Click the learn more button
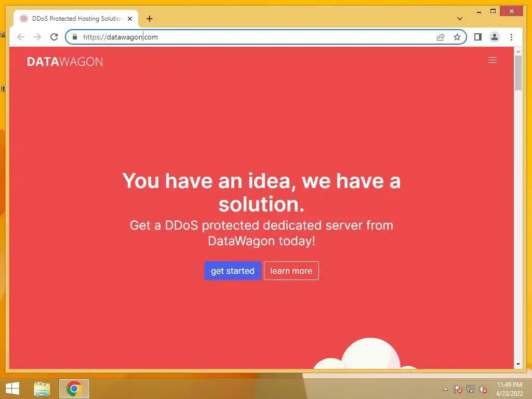This screenshot has width=532, height=399. pyautogui.click(x=291, y=271)
